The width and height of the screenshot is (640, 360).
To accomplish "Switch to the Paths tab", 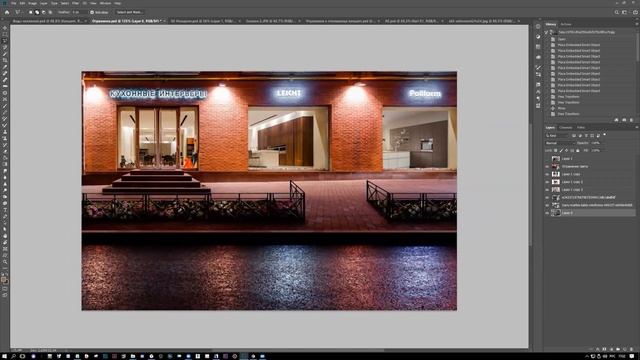I will 581,128.
